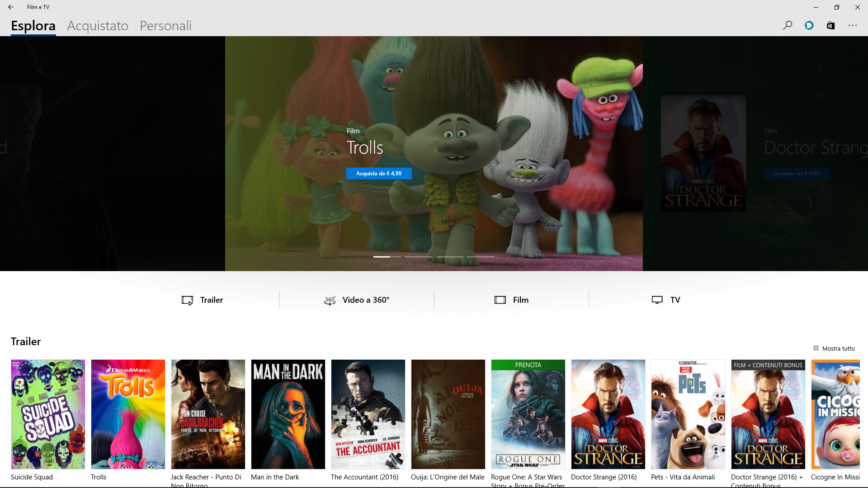Open search with magnifier icon
This screenshot has width=868, height=488.
coord(788,25)
